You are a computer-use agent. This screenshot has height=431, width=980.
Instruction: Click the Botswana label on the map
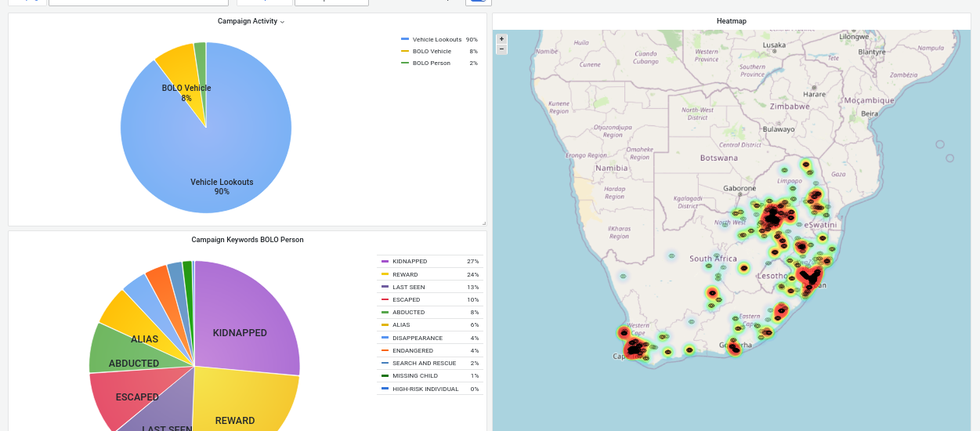point(719,158)
